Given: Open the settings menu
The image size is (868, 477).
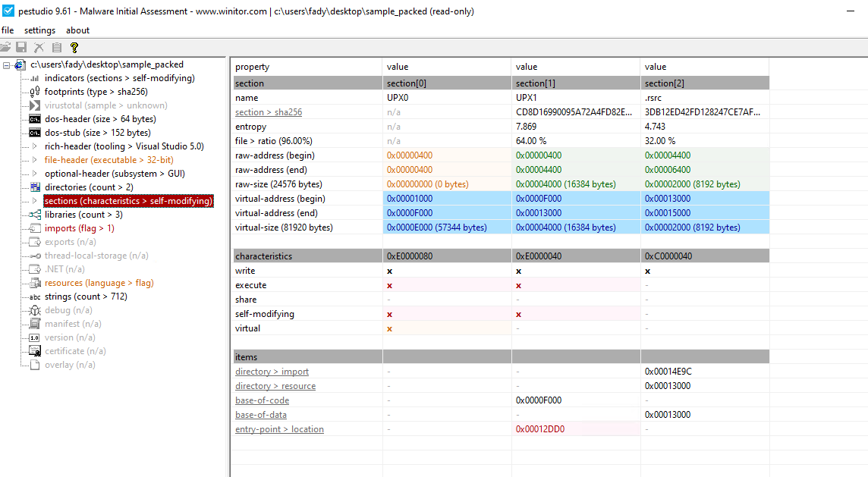Looking at the screenshot, I should point(40,30).
